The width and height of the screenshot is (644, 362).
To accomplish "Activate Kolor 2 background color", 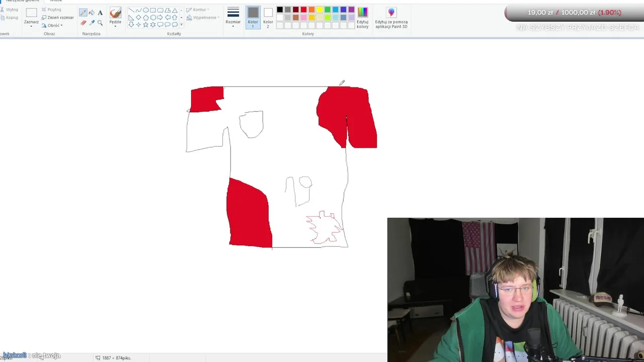I will coord(268,17).
